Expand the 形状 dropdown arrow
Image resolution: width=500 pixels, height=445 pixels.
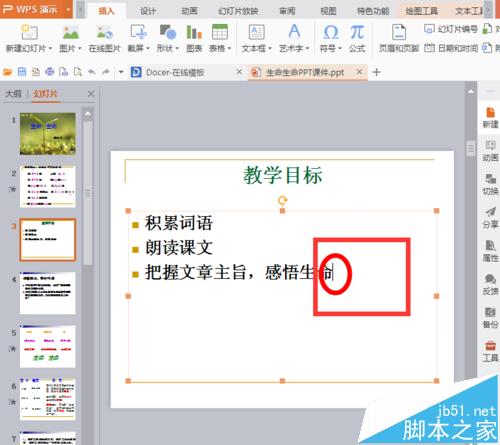[x=177, y=49]
